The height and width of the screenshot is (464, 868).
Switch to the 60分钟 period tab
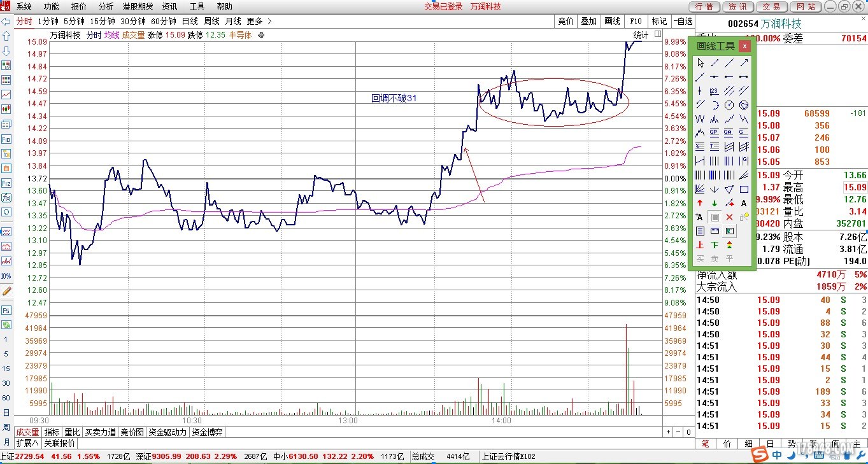(164, 21)
